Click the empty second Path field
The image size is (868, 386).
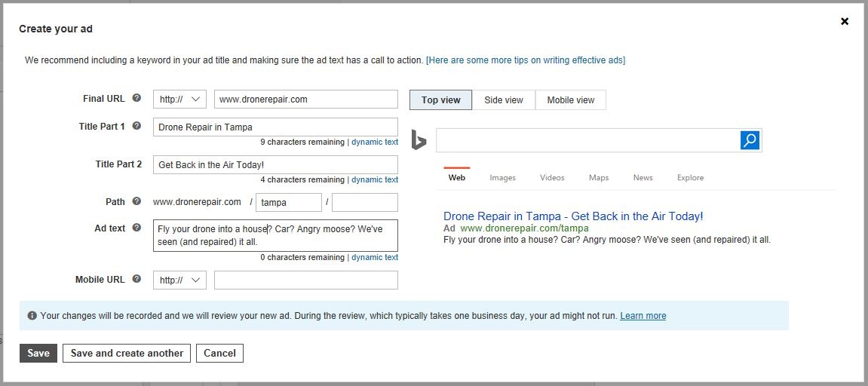pyautogui.click(x=365, y=202)
